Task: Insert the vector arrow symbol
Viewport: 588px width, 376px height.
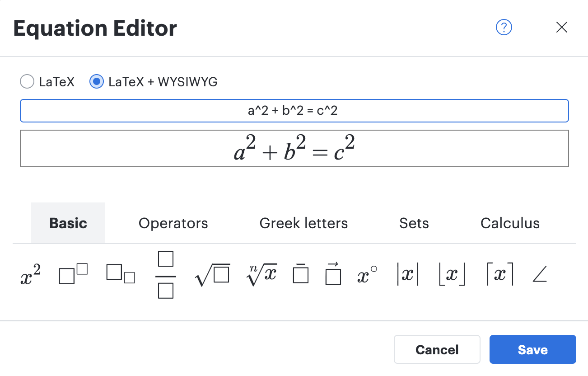Action: (332, 274)
